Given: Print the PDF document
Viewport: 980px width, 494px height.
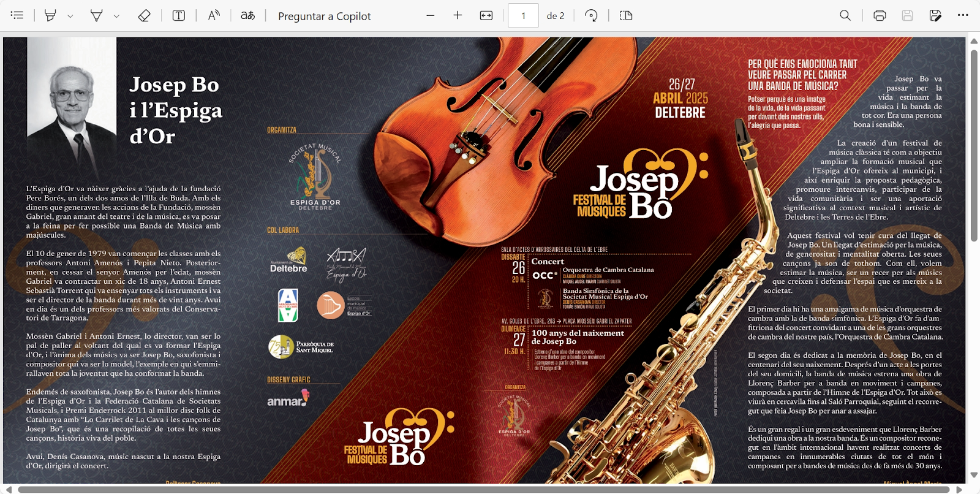Looking at the screenshot, I should [x=880, y=15].
